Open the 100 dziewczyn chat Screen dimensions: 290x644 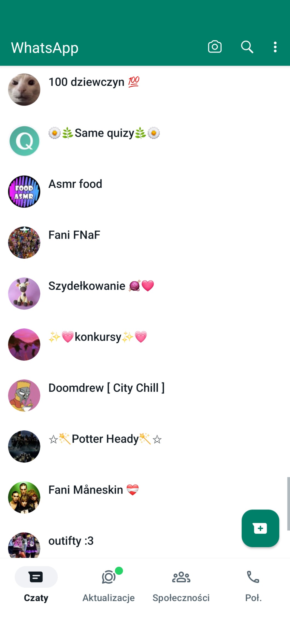click(145, 90)
